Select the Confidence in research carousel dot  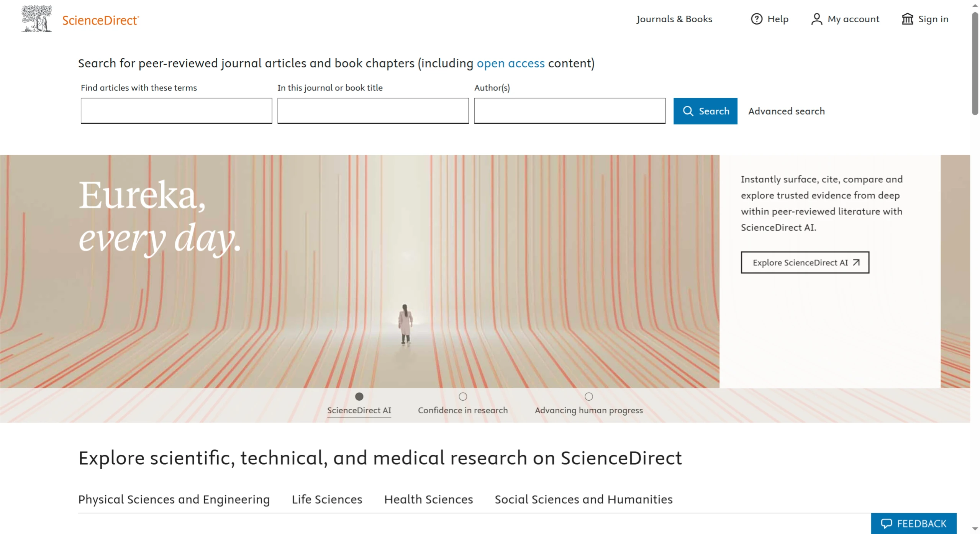pos(463,397)
